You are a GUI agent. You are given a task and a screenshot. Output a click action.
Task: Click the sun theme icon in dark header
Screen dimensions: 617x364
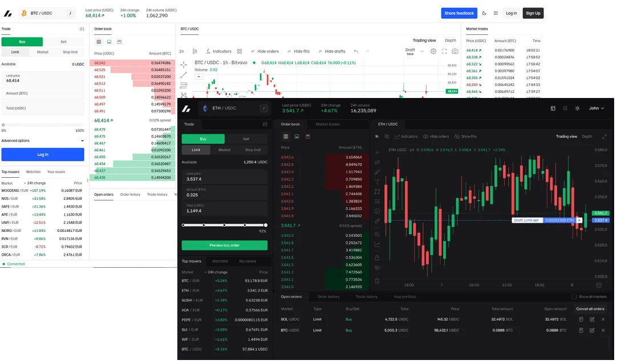pos(577,108)
